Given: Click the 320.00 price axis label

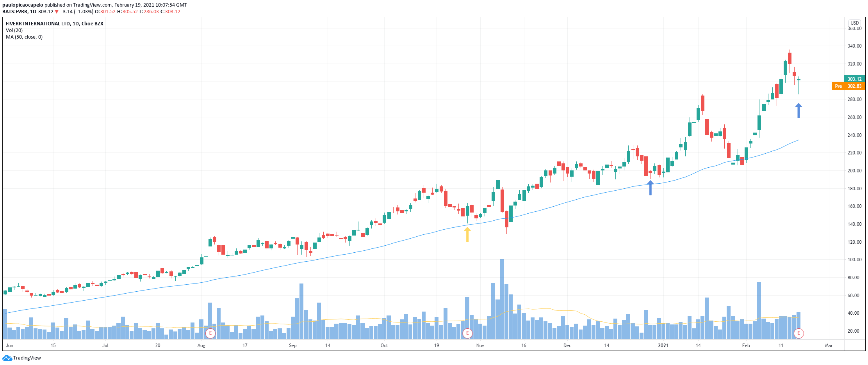Looking at the screenshot, I should (x=854, y=64).
